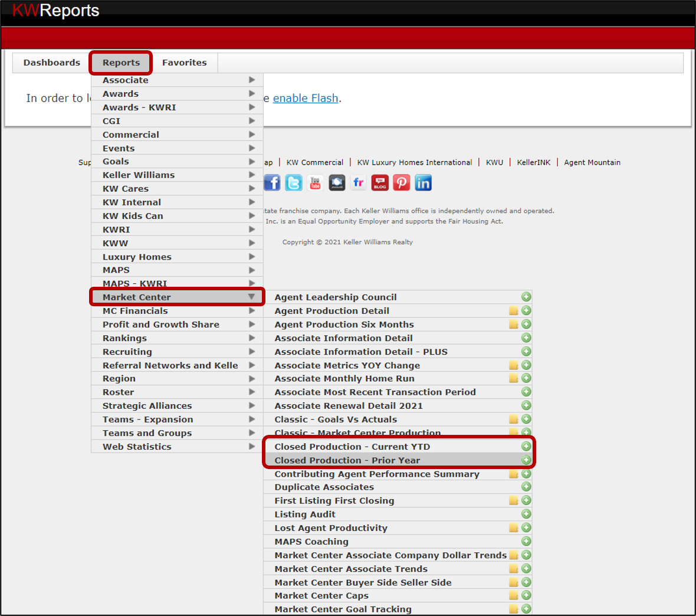Click green plus icon for Agent Production Six Months
Viewport: 696px width, 616px height.
pos(526,324)
